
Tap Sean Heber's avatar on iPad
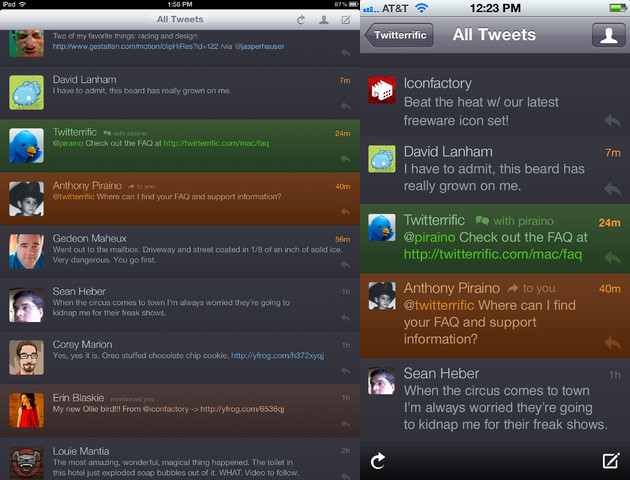tap(27, 304)
